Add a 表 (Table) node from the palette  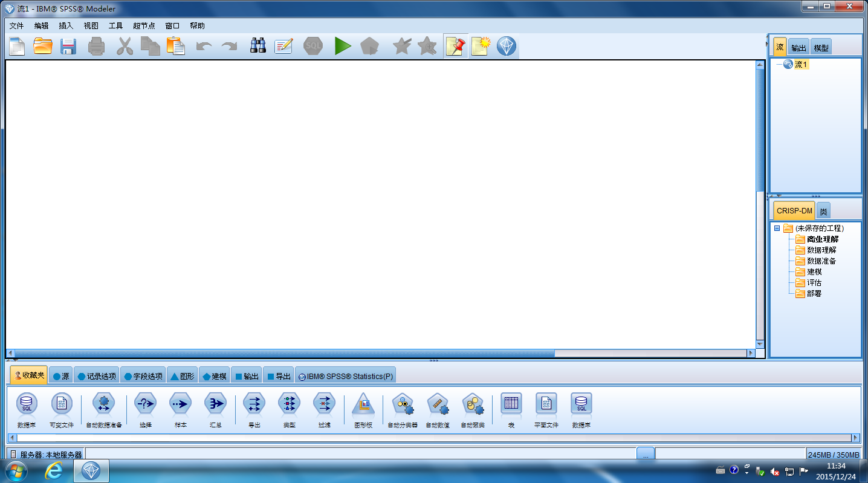[x=511, y=404]
